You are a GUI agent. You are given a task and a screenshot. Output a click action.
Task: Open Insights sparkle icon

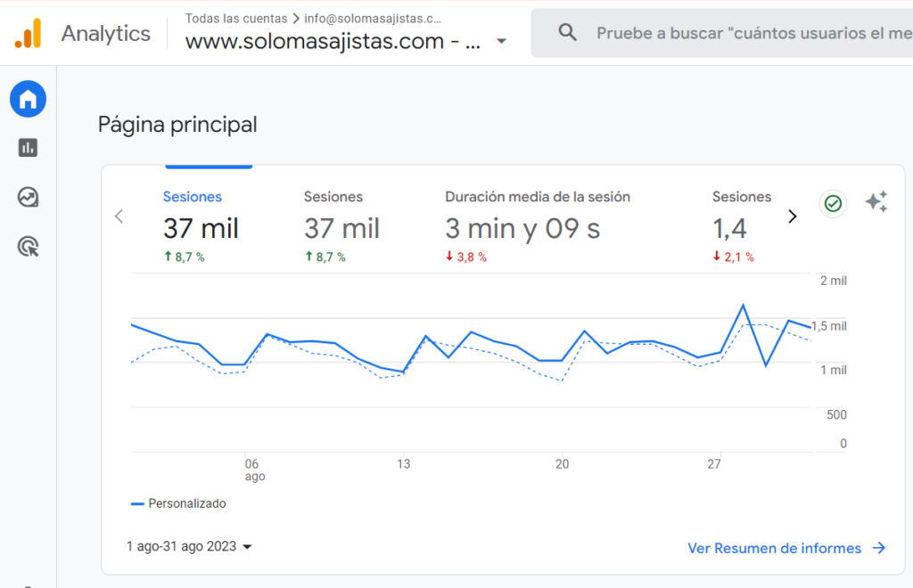click(876, 202)
